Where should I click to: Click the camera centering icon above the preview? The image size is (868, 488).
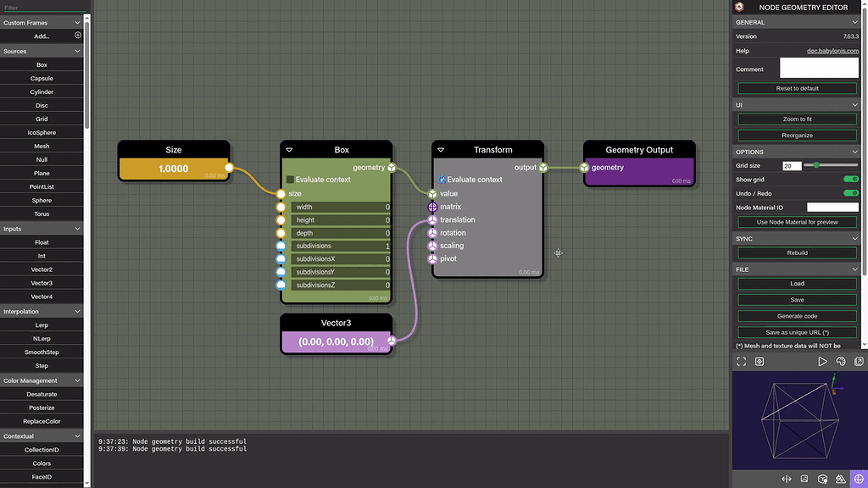pos(759,361)
